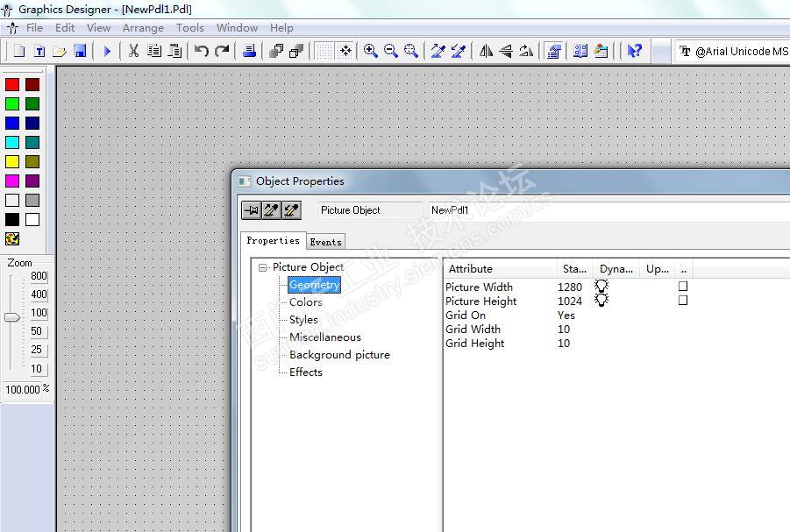Open the font name combo box
790x532 pixels.
pyautogui.click(x=733, y=52)
